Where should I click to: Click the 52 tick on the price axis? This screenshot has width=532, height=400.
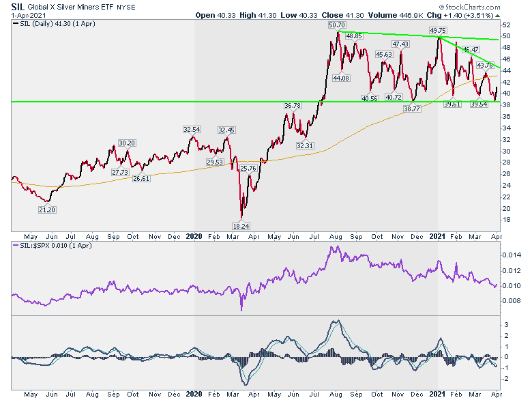506,25
